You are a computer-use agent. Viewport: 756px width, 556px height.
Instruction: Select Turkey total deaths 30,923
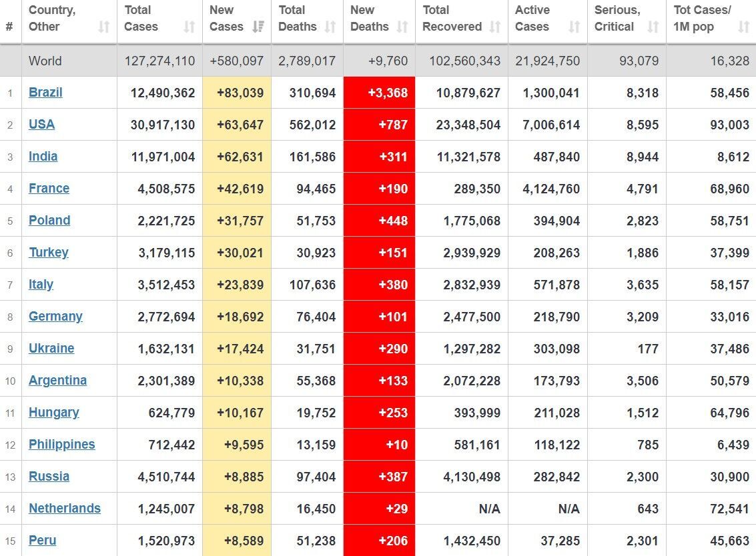coord(316,253)
